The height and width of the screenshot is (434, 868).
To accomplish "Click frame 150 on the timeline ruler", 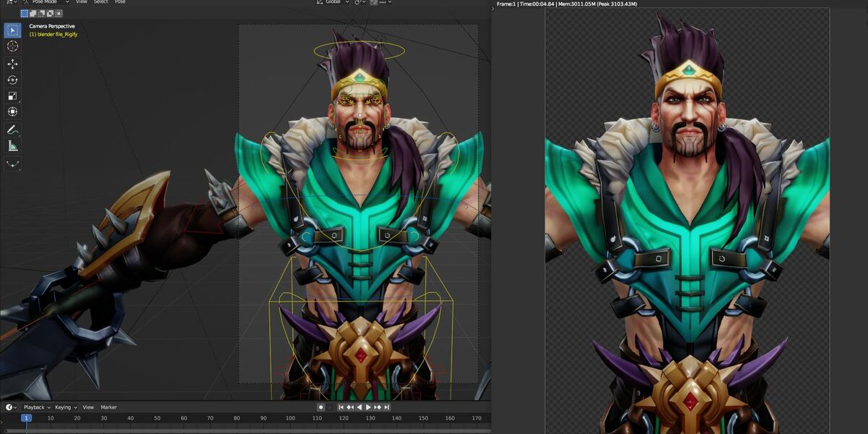I will (x=423, y=418).
